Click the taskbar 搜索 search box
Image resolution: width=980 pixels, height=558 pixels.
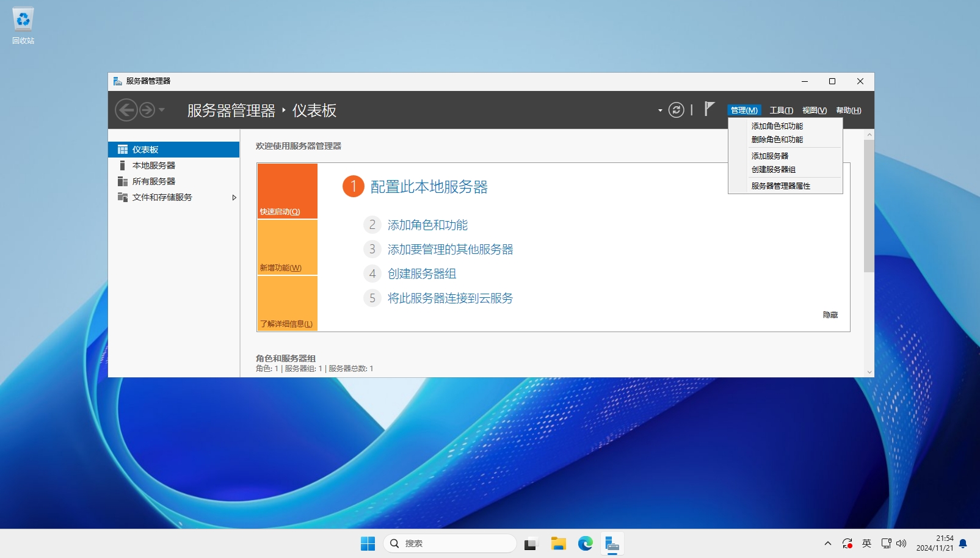(x=450, y=543)
